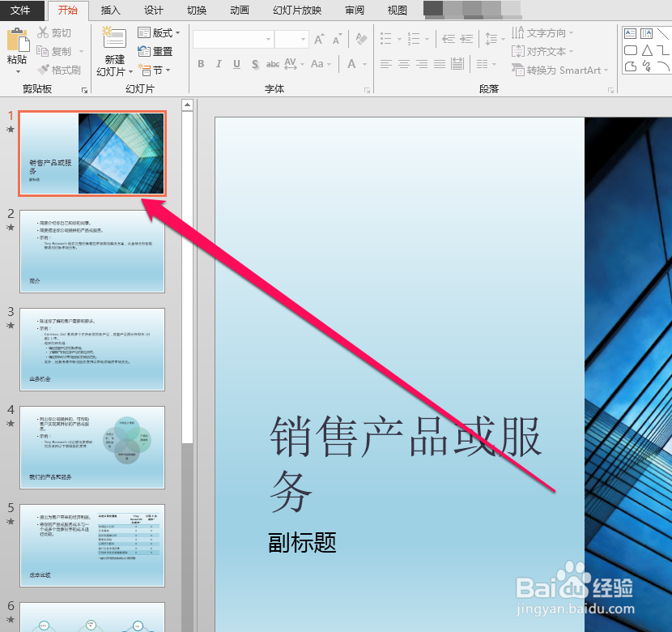The width and height of the screenshot is (672, 632).
Task: Open the Review (审阅) tab
Action: (355, 11)
